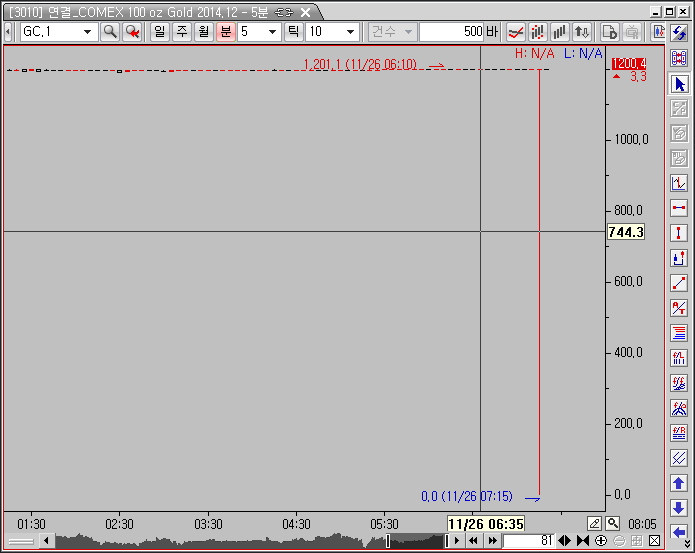The width and height of the screenshot is (695, 553).
Task: Click the print chart icon in toolbar
Action: [x=631, y=32]
